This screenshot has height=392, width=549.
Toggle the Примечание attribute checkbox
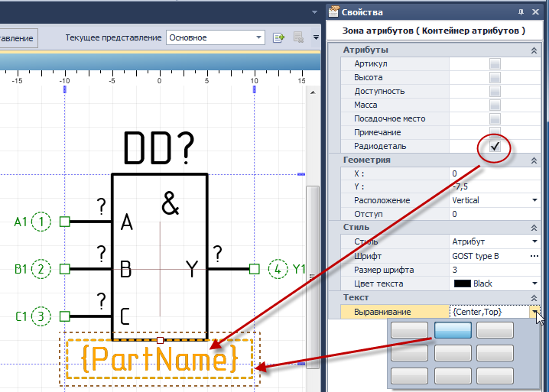[495, 131]
